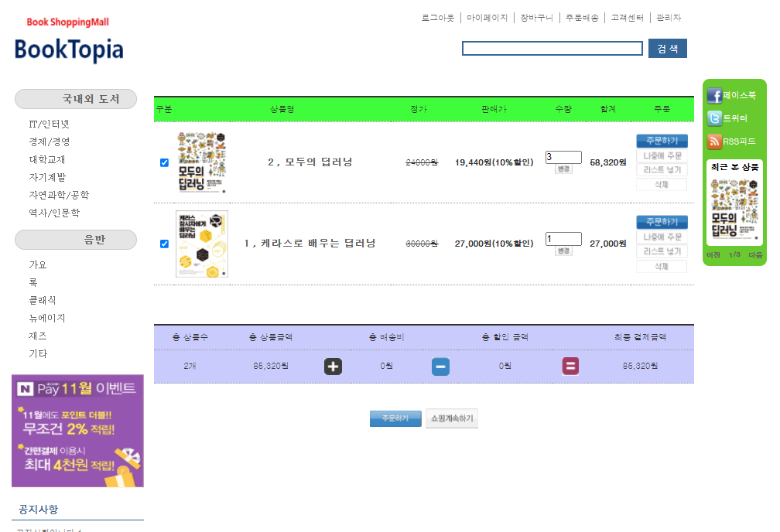Open the 장바구니 menu link
This screenshot has width=780, height=532.
tap(536, 18)
